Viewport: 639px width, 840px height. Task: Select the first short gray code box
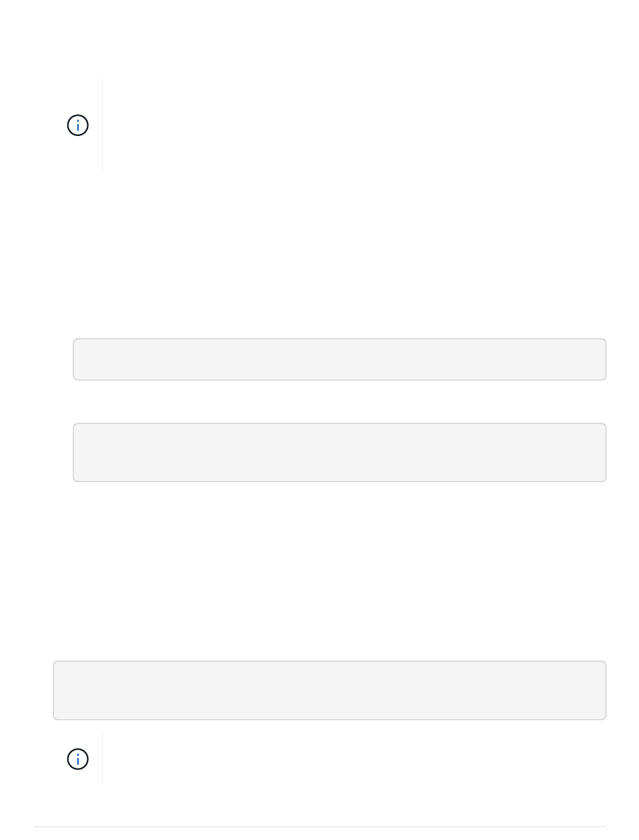[340, 359]
